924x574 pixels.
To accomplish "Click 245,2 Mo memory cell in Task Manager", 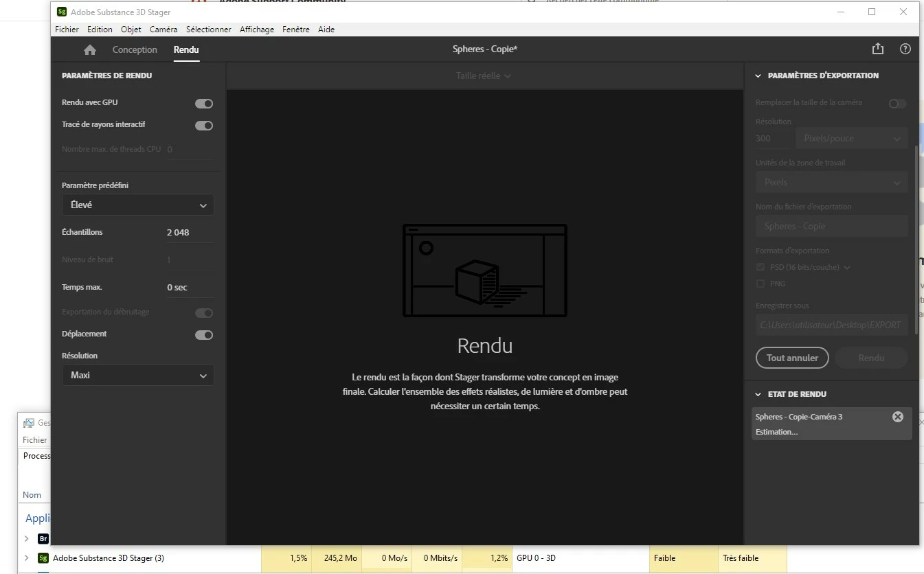I will [x=337, y=558].
